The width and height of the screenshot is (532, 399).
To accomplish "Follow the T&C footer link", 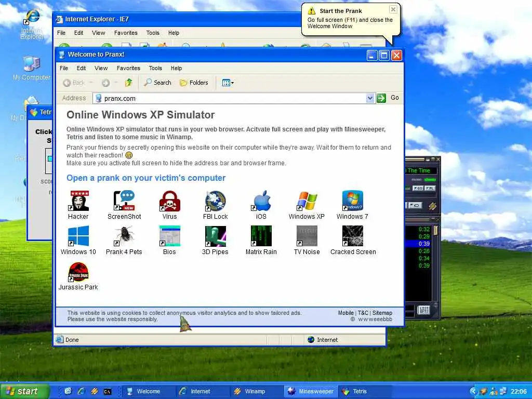I will (363, 313).
